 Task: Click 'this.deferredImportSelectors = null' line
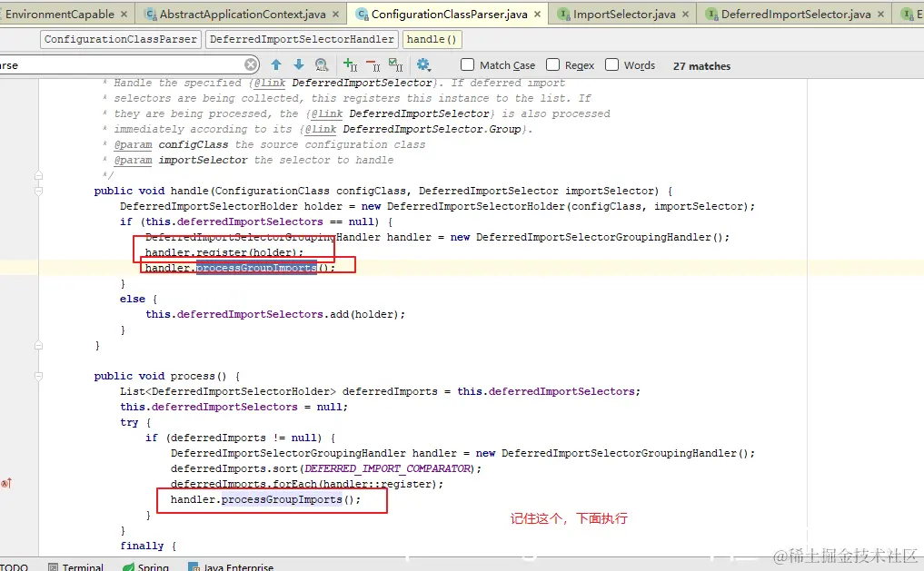tap(233, 407)
